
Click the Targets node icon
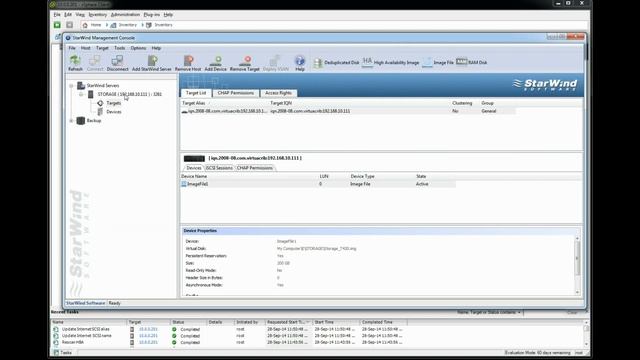pyautogui.click(x=100, y=103)
